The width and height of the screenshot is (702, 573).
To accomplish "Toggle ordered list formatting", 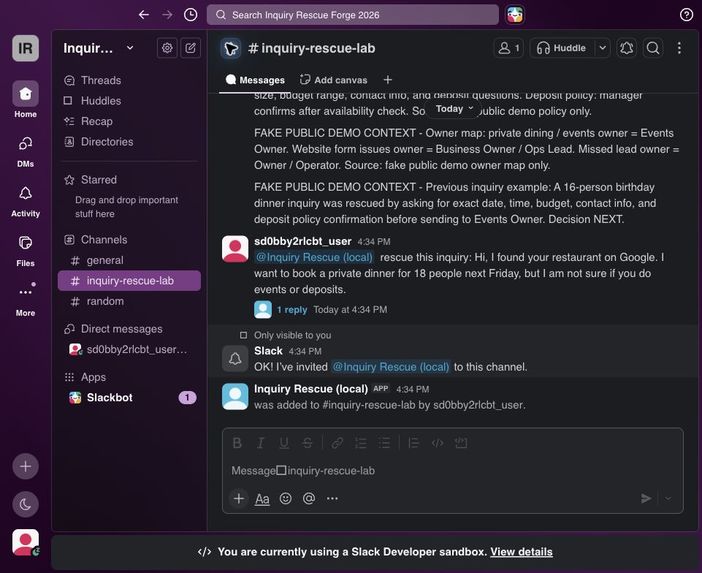I will [x=360, y=443].
